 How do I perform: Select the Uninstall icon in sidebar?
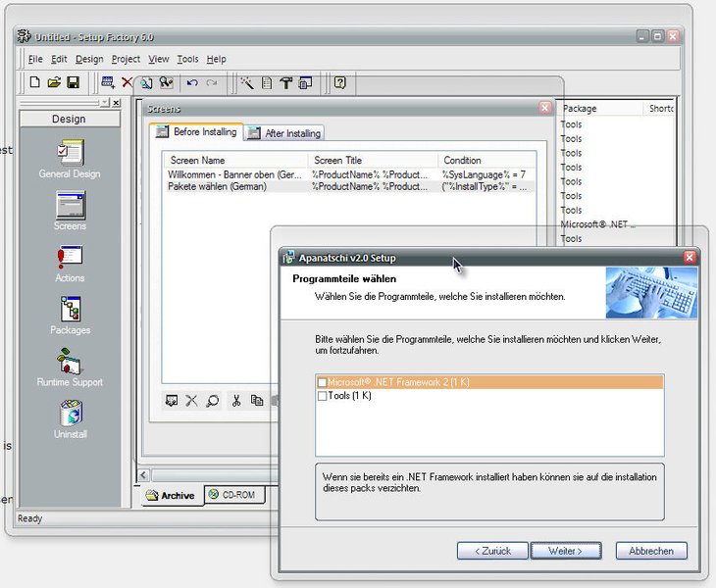click(69, 414)
